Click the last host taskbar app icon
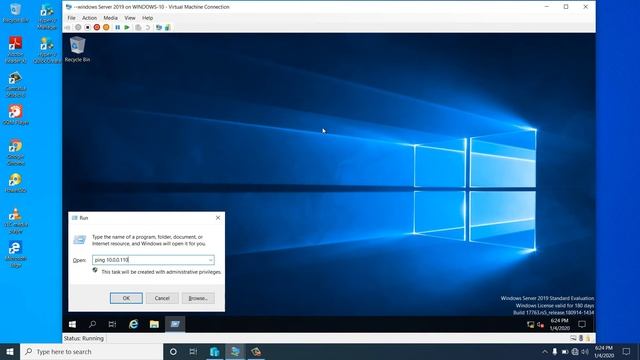Viewport: 640px width, 360px height. pyautogui.click(x=256, y=351)
